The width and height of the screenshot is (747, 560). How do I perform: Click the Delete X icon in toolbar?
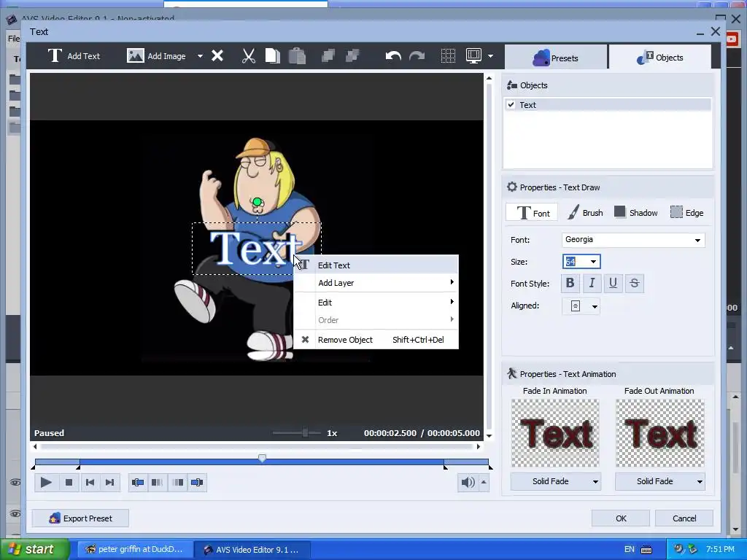[x=217, y=55]
